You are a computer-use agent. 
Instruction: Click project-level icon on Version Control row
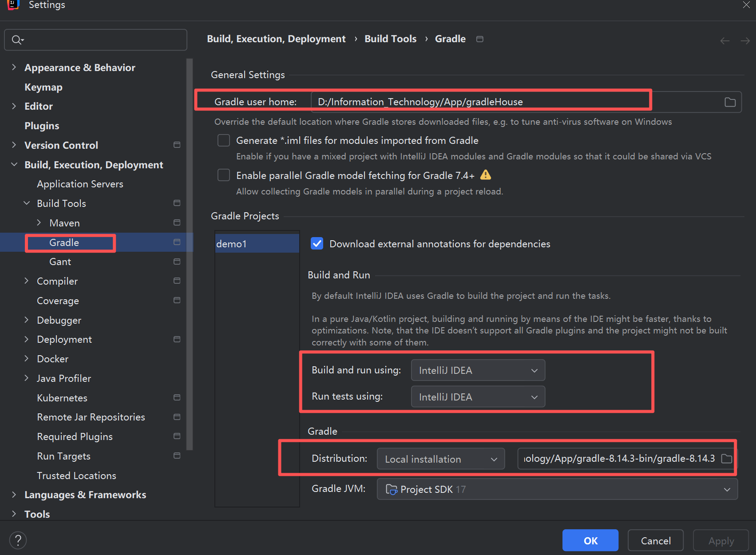[x=177, y=145]
